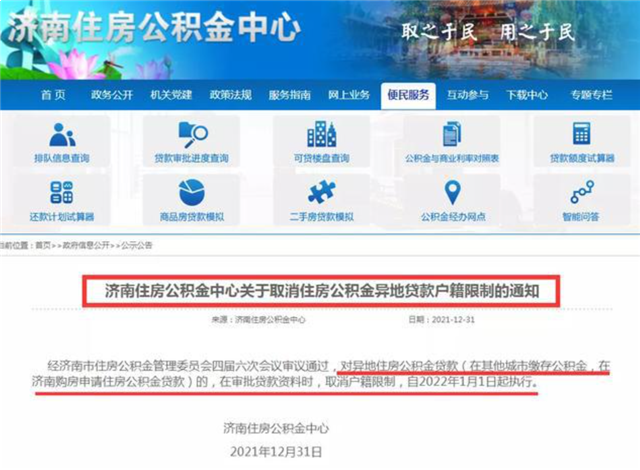The image size is (640, 470).
Task: Click the 贷款审批进度查询 magnifier folder icon
Action: pos(193,135)
